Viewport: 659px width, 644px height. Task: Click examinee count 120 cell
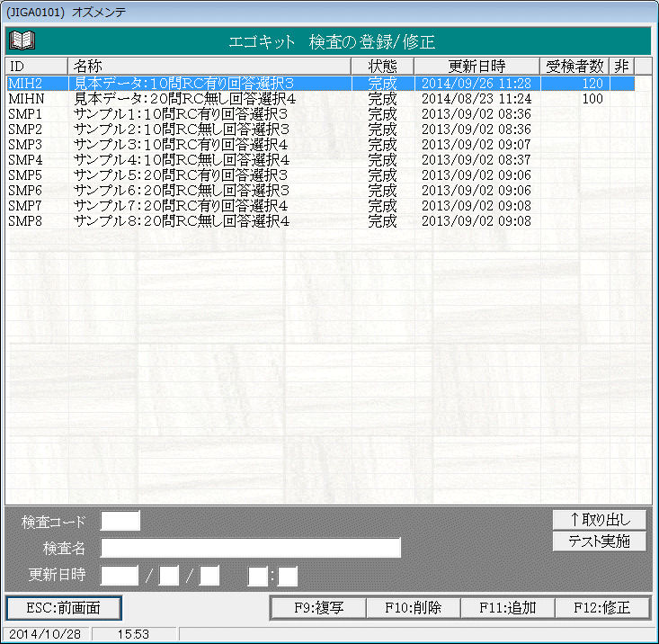592,84
